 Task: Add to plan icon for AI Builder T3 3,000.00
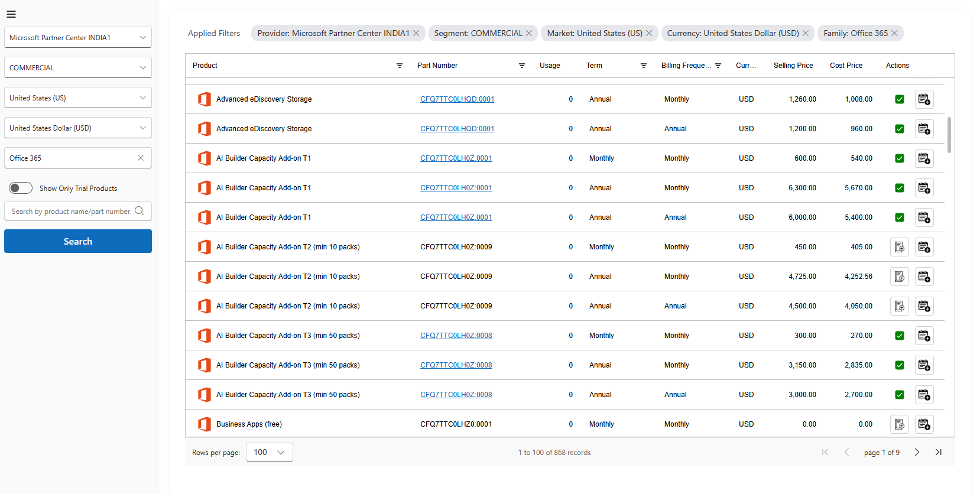pyautogui.click(x=924, y=395)
